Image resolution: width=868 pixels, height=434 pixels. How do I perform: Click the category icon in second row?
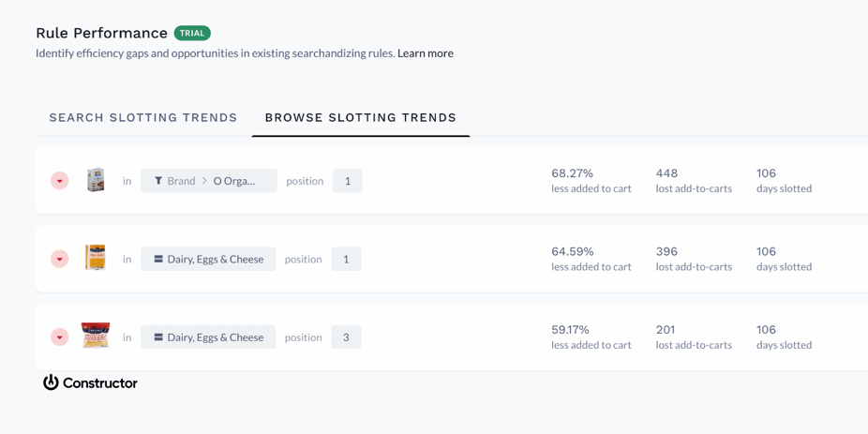click(x=158, y=259)
